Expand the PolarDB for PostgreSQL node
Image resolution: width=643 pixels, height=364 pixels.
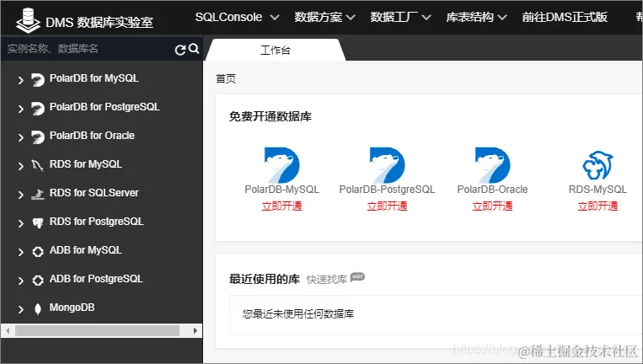click(20, 109)
